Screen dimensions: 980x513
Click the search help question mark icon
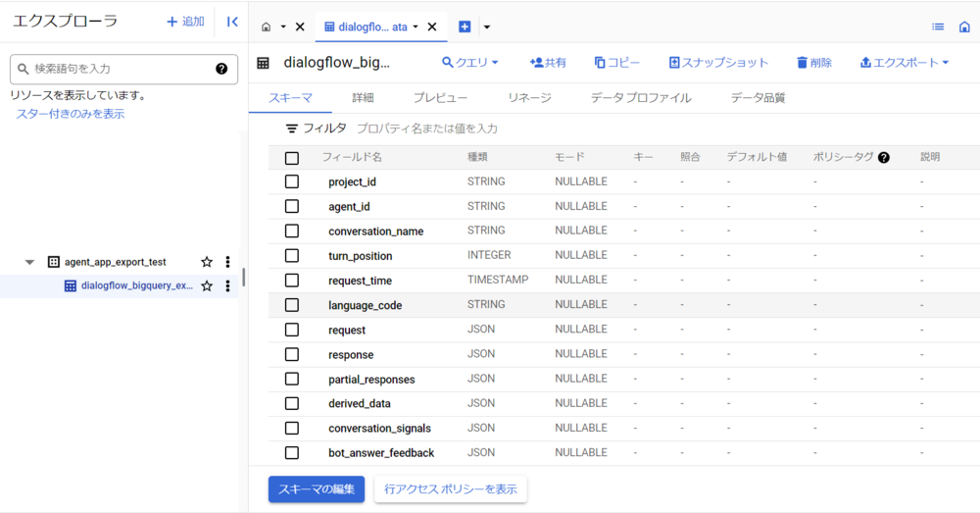[221, 69]
